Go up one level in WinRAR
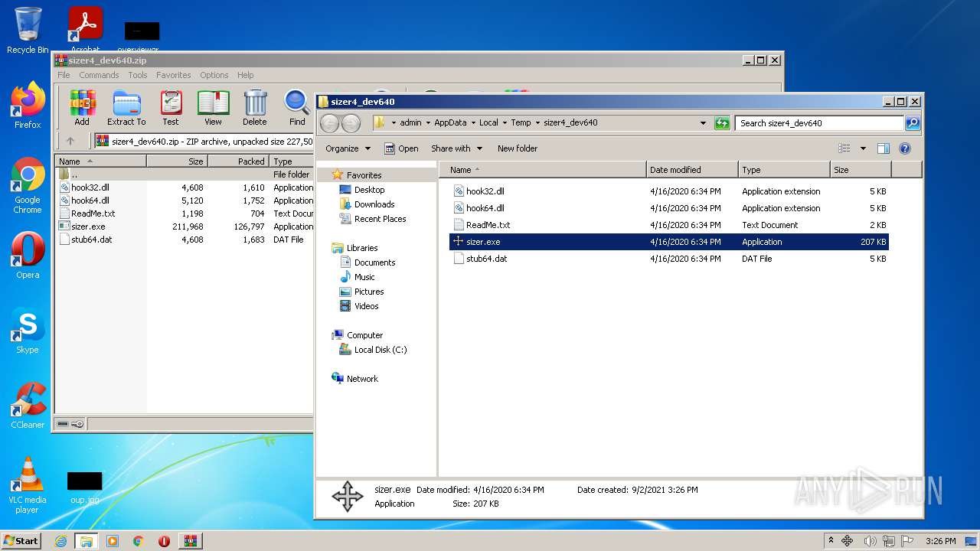Image resolution: width=980 pixels, height=551 pixels. point(70,141)
